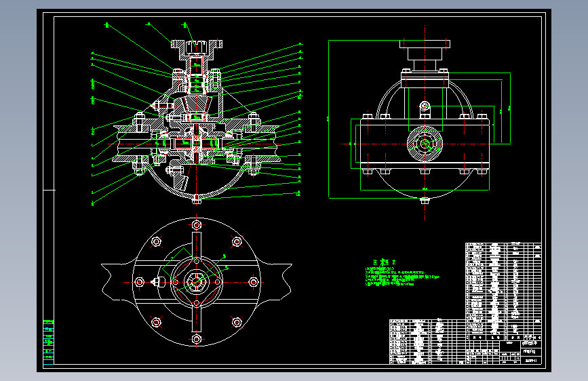Select the sectional assembly view of the differential
The height and width of the screenshot is (381, 588).
(x=197, y=115)
